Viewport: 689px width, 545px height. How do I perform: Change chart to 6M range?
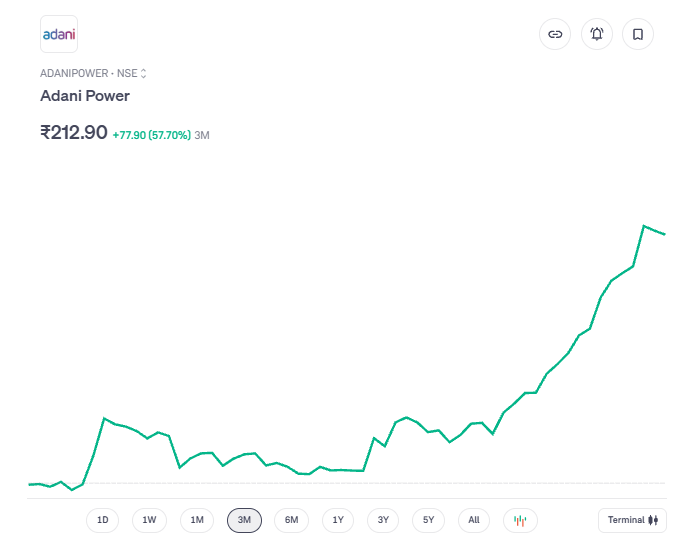click(291, 520)
